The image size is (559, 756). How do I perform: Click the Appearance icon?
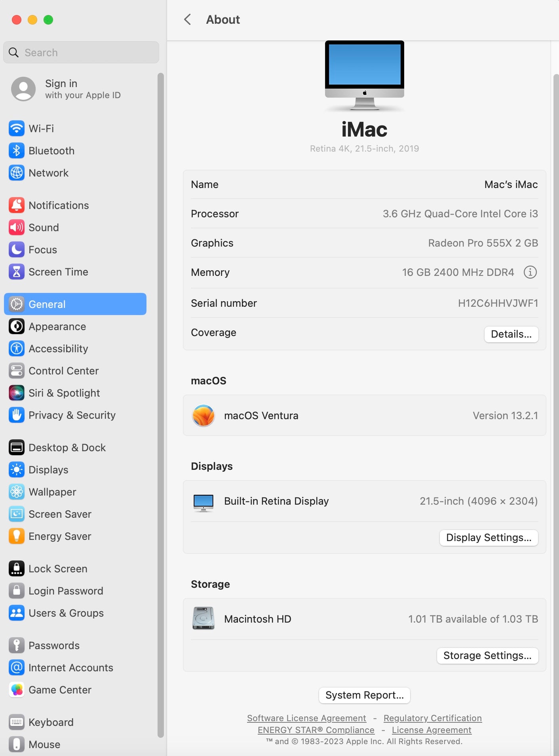coord(17,326)
